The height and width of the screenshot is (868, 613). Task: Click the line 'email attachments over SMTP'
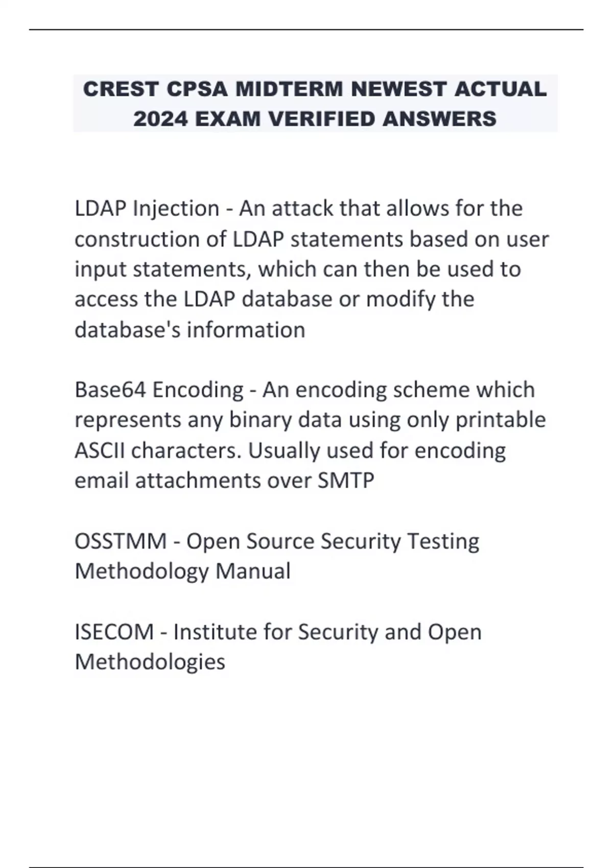pyautogui.click(x=224, y=480)
